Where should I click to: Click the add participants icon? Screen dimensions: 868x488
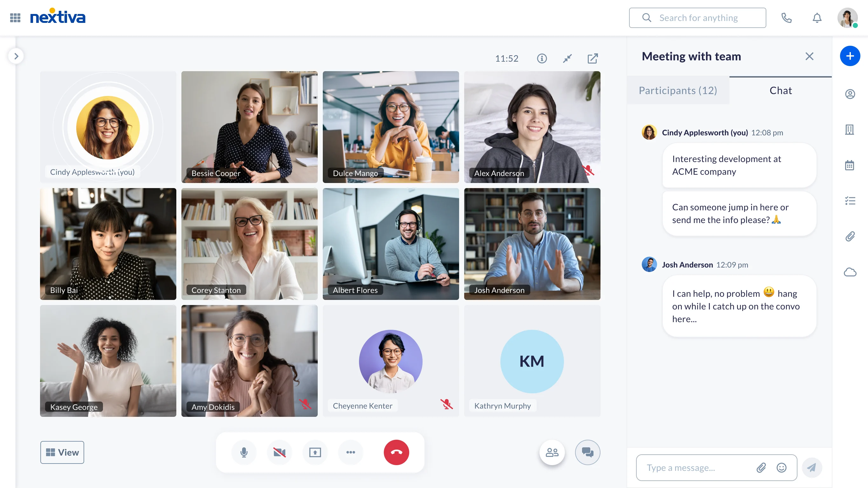tap(551, 452)
